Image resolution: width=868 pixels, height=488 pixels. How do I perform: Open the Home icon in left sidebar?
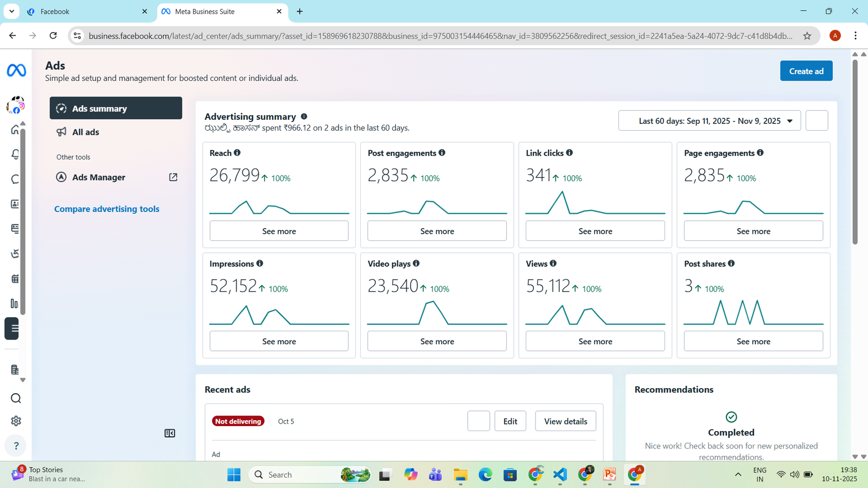click(x=15, y=130)
